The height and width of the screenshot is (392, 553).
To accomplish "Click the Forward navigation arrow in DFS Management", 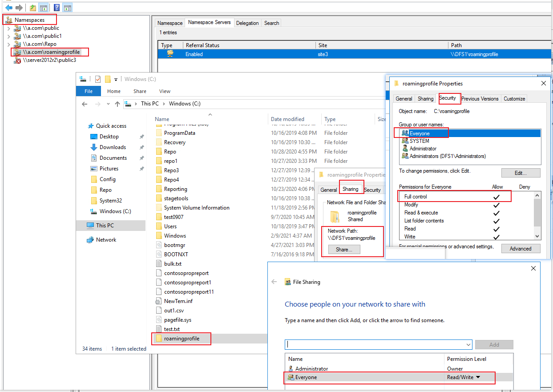I will [x=18, y=7].
